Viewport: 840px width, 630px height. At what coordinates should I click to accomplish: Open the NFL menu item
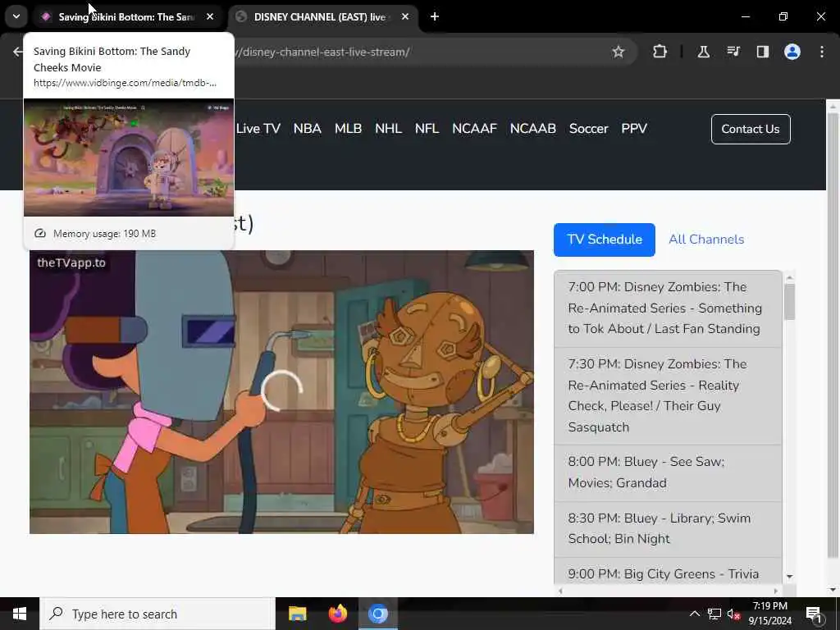click(427, 129)
